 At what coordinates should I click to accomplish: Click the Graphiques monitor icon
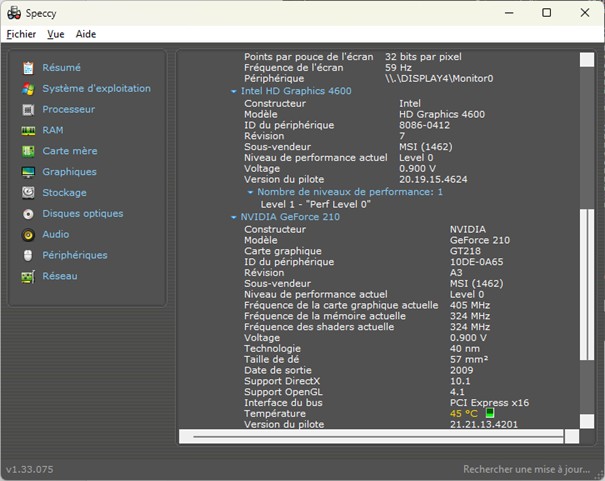click(x=27, y=172)
